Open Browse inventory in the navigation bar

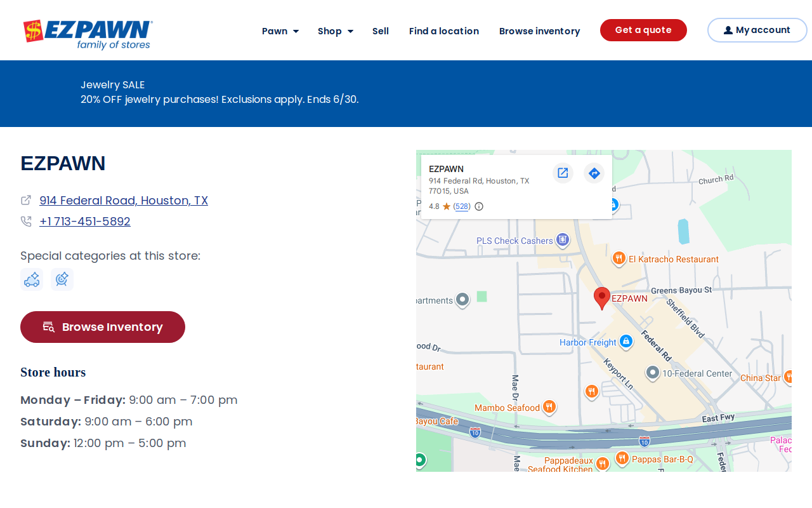pyautogui.click(x=539, y=31)
